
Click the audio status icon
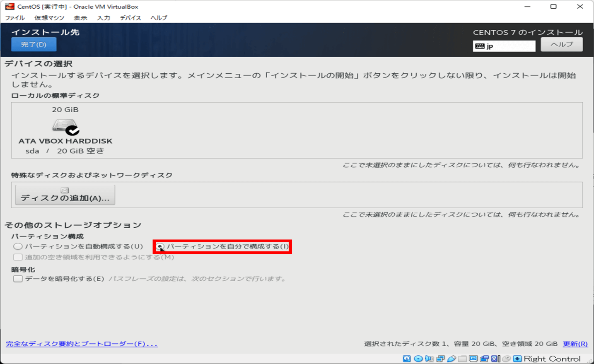pos(429,359)
